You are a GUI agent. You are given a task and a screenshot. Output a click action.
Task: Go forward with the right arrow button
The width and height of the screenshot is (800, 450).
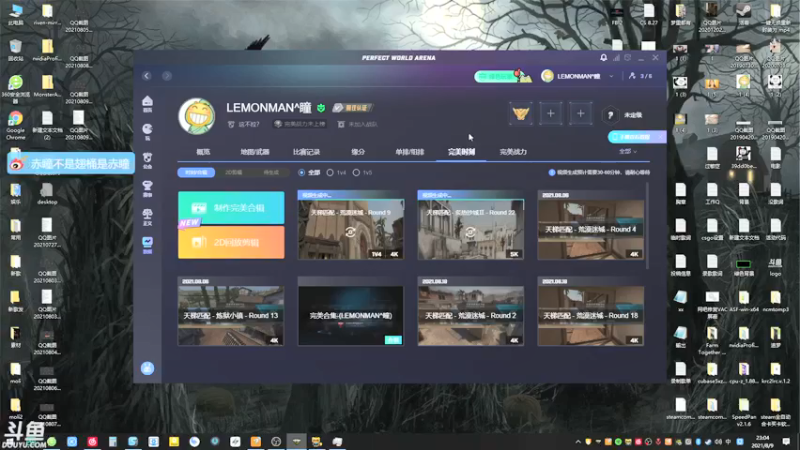click(167, 76)
